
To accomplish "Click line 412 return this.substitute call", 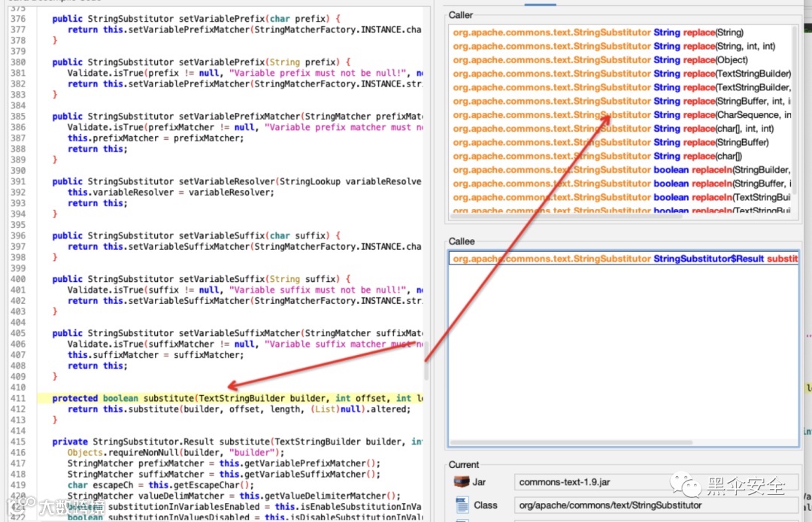I will pyautogui.click(x=239, y=409).
